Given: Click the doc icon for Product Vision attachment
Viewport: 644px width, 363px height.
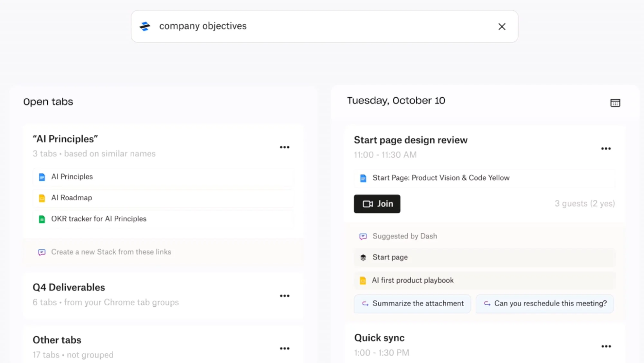Looking at the screenshot, I should tap(363, 178).
